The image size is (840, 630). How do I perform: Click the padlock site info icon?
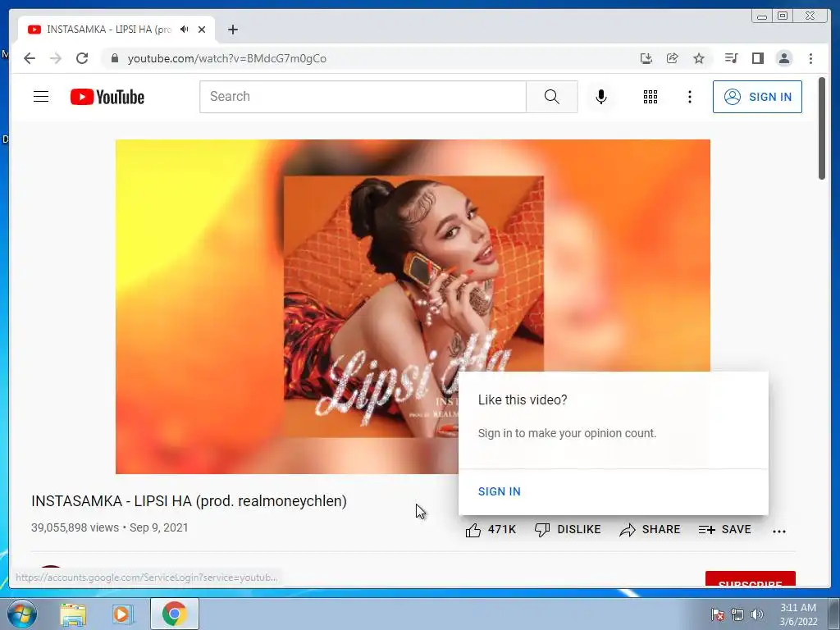(114, 58)
